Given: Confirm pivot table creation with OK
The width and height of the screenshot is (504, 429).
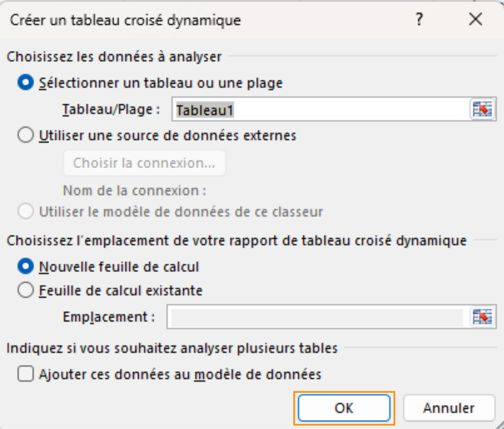Looking at the screenshot, I should pyautogui.click(x=343, y=408).
